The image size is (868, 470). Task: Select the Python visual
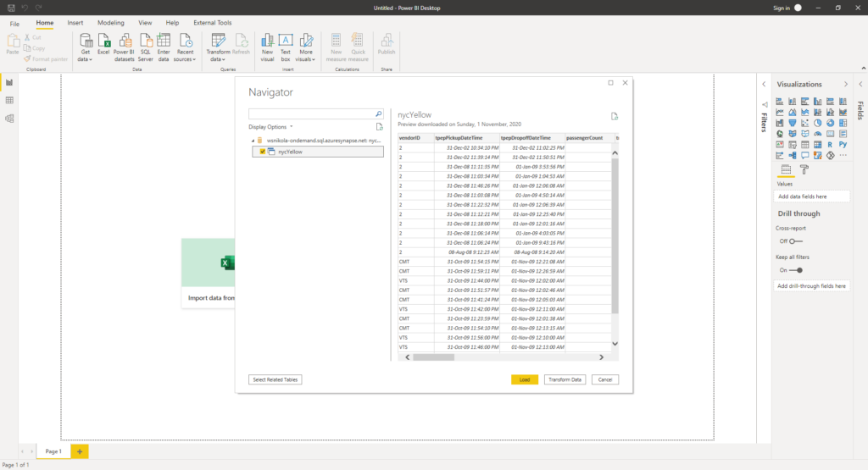[843, 144]
